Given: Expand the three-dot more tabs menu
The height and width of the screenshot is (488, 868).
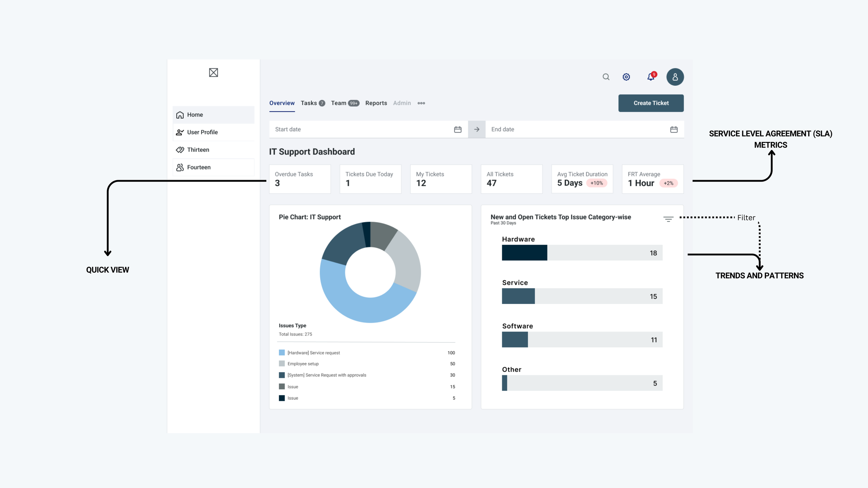Looking at the screenshot, I should click(421, 103).
